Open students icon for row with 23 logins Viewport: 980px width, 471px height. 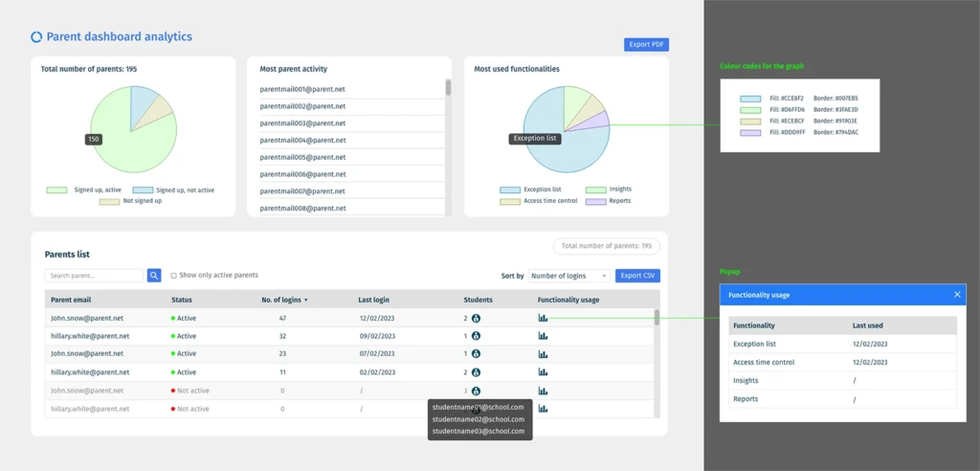point(477,354)
